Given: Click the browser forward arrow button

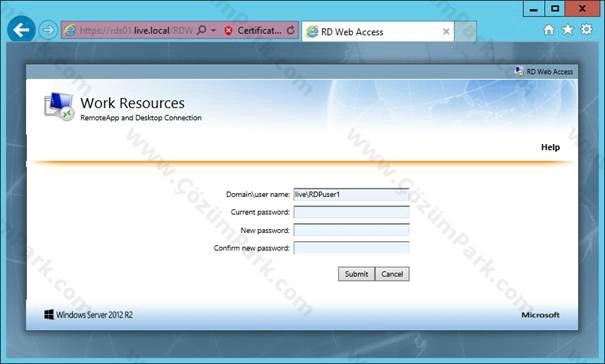Looking at the screenshot, I should pyautogui.click(x=48, y=30).
